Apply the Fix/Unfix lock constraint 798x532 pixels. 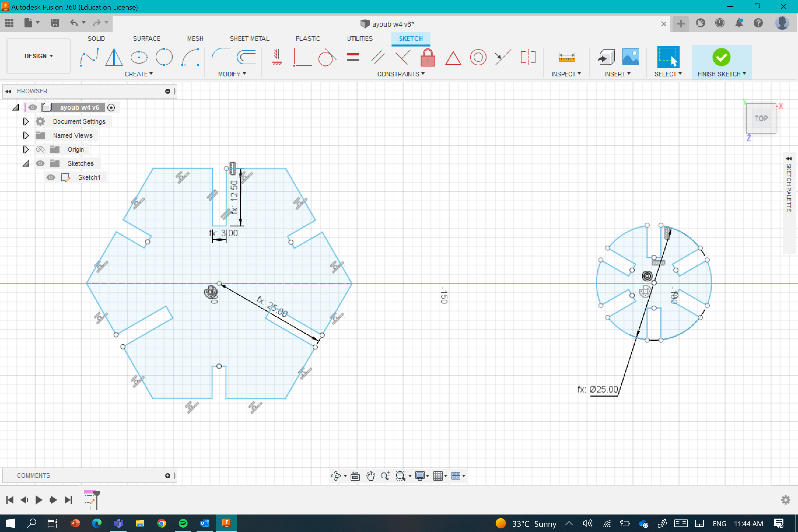pyautogui.click(x=428, y=57)
